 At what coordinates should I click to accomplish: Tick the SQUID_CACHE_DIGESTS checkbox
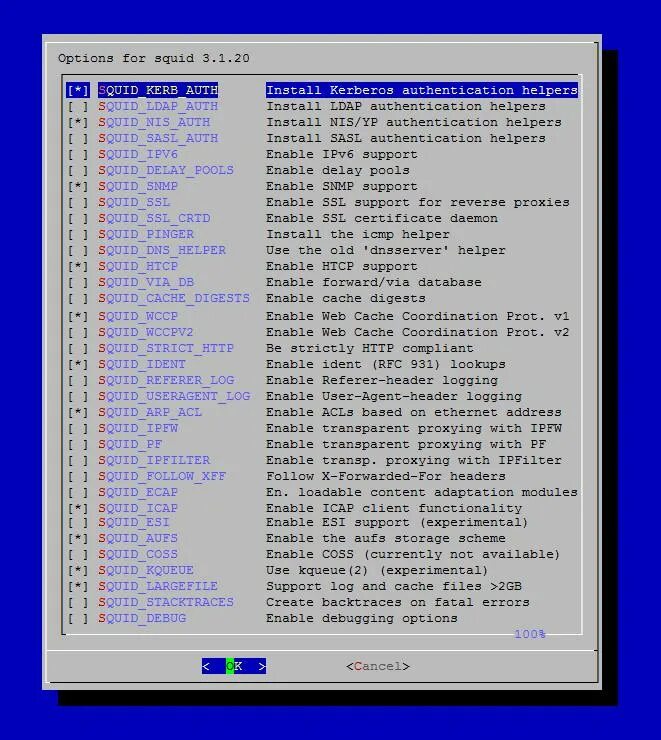(x=78, y=299)
